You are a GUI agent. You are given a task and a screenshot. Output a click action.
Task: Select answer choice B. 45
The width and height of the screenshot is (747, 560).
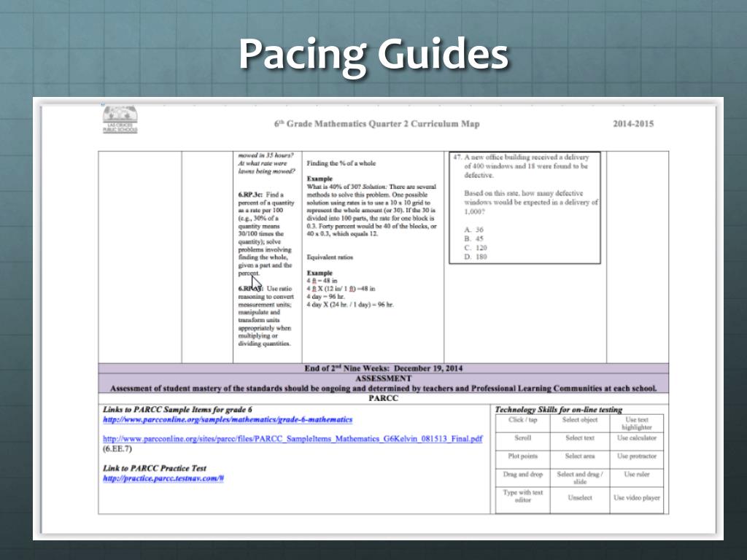click(473, 238)
